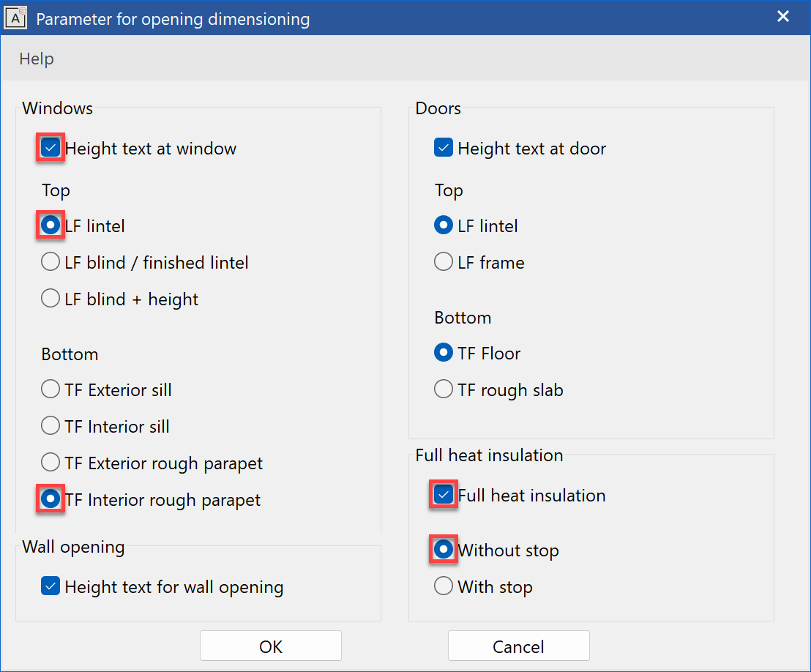Open the Help menu
The width and height of the screenshot is (811, 672).
37,59
